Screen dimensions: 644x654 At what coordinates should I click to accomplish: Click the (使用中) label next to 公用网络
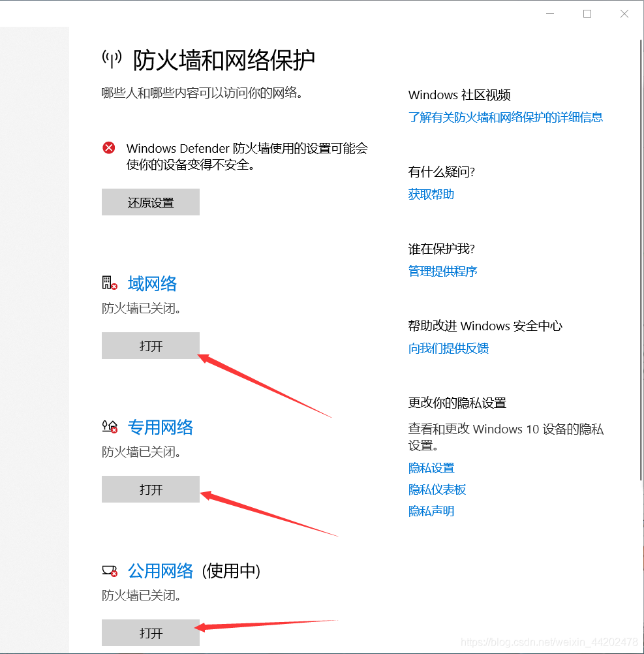tap(231, 571)
